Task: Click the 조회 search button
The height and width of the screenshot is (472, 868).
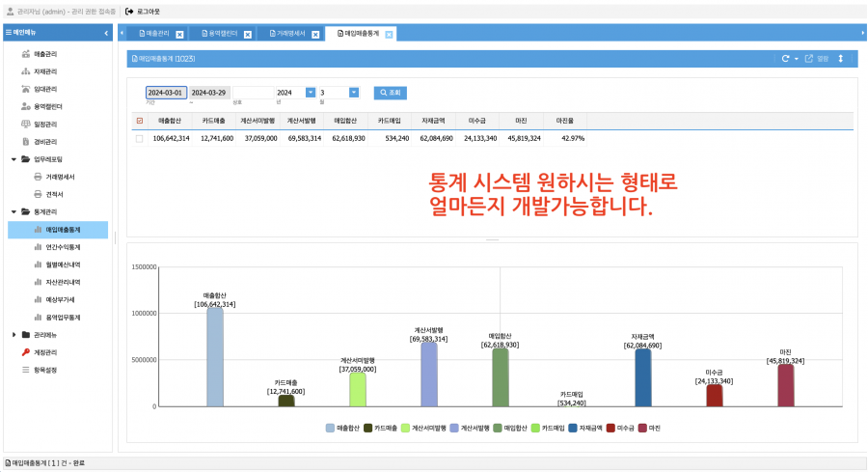Action: point(391,93)
